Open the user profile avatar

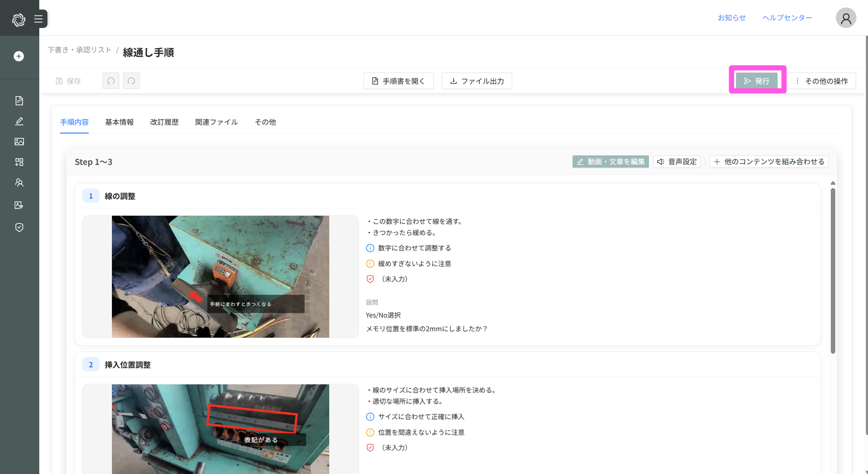845,18
